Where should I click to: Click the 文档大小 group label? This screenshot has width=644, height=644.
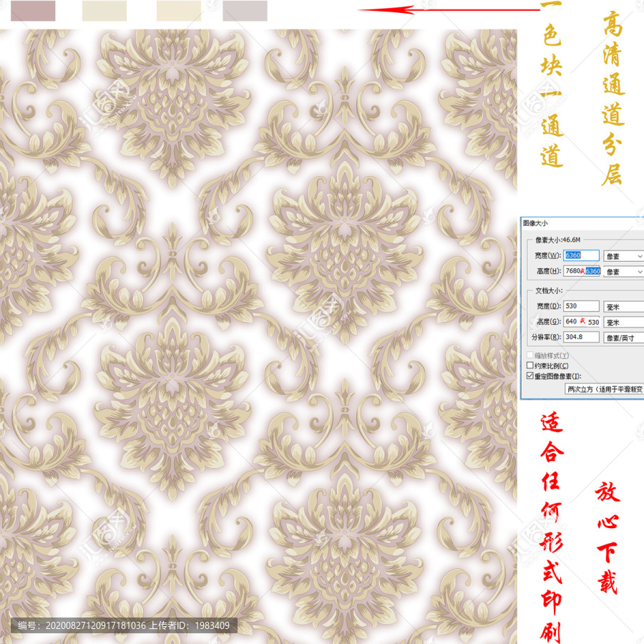tap(549, 291)
